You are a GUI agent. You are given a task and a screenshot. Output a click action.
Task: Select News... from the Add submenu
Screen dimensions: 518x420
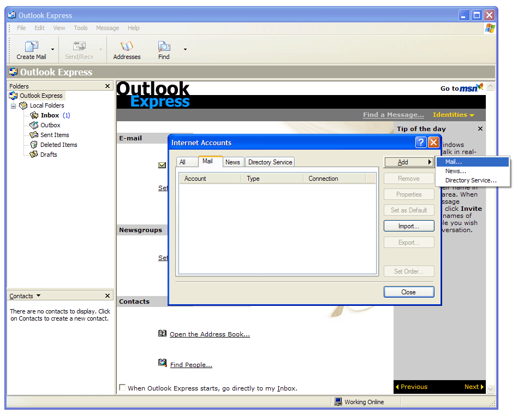[x=472, y=171]
